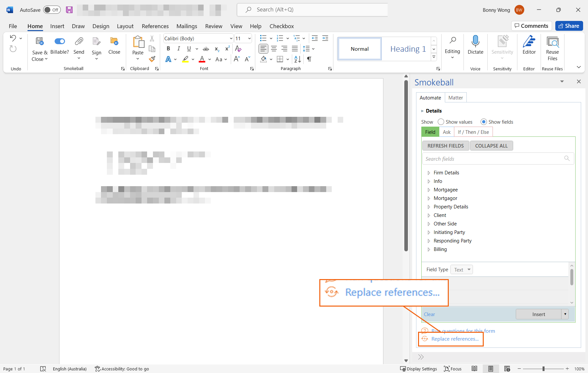Click Center alignment icon
The height and width of the screenshot is (373, 588).
(274, 49)
